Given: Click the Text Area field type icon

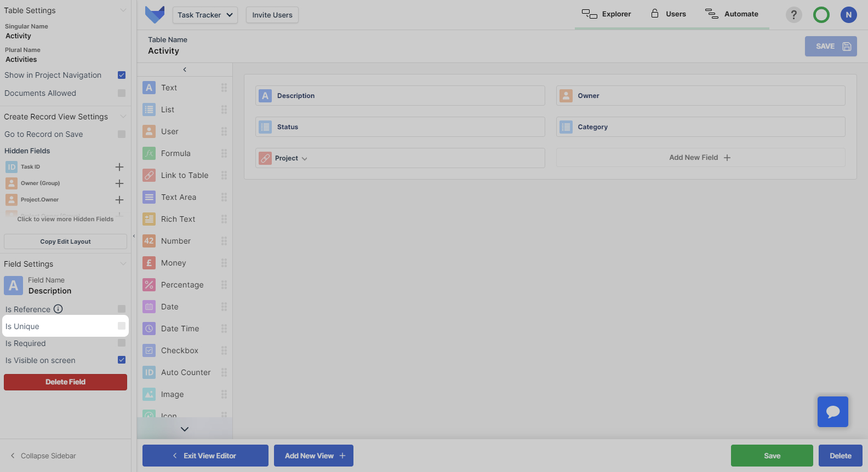Looking at the screenshot, I should [x=149, y=197].
